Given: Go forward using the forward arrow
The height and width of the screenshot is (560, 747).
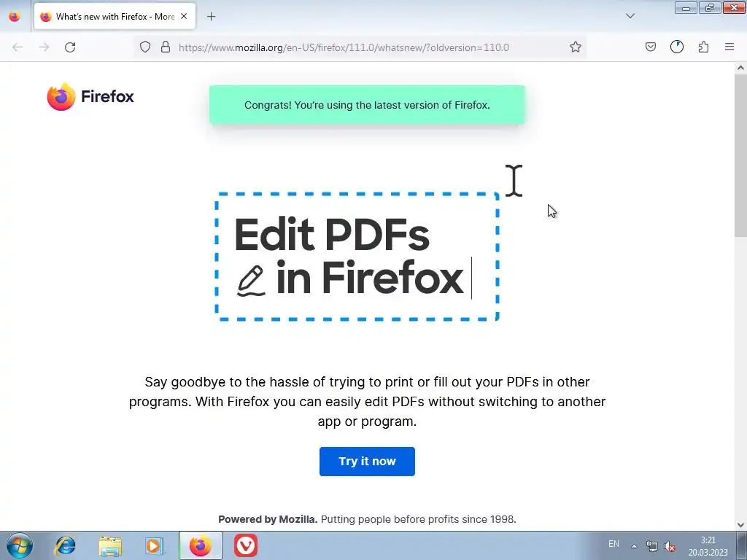Looking at the screenshot, I should [44, 47].
